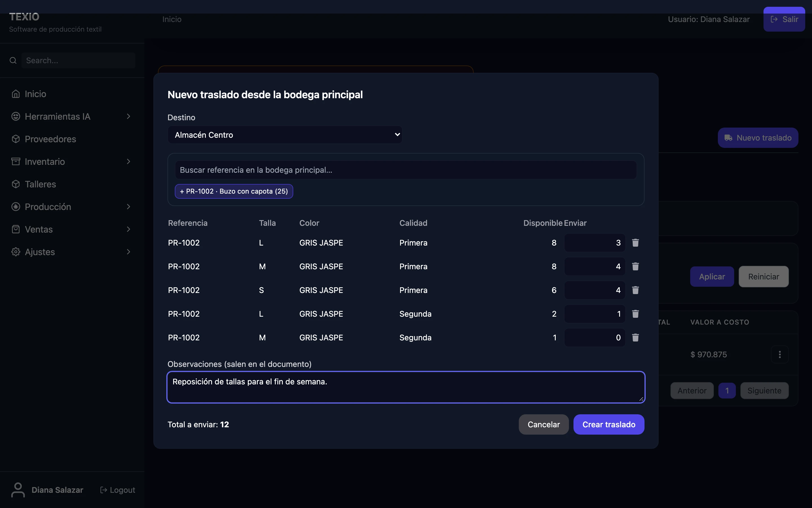The image size is (812, 508).
Task: Edit Enviar quantity for M Segunda row
Action: coord(595,337)
